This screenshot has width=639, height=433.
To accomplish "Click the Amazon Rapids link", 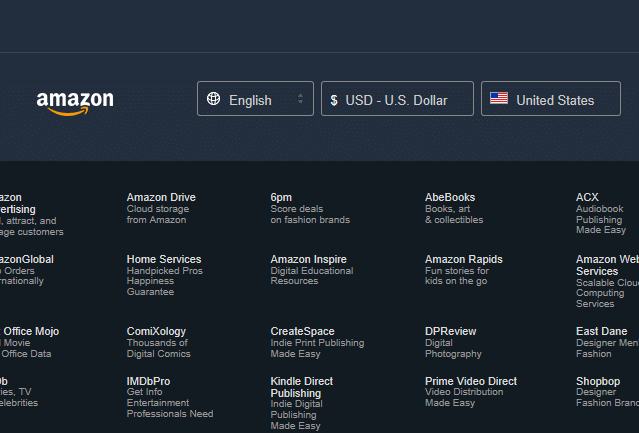I will pyautogui.click(x=463, y=260).
